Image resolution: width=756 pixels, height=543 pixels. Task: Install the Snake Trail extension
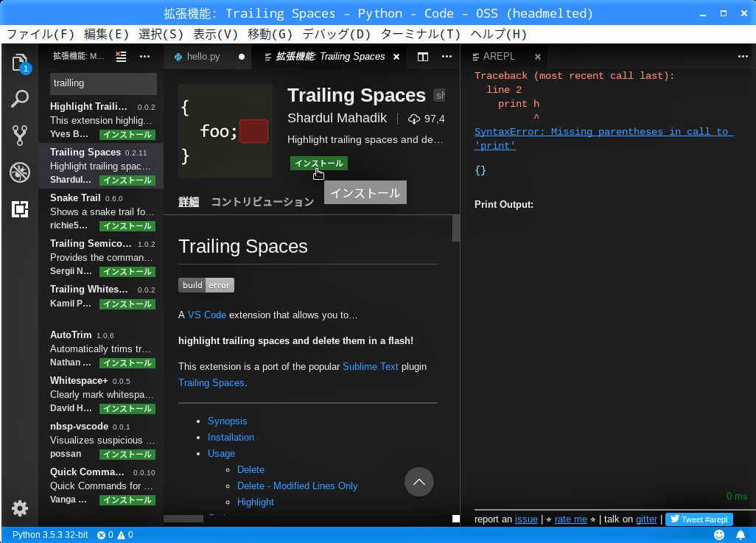click(x=127, y=225)
